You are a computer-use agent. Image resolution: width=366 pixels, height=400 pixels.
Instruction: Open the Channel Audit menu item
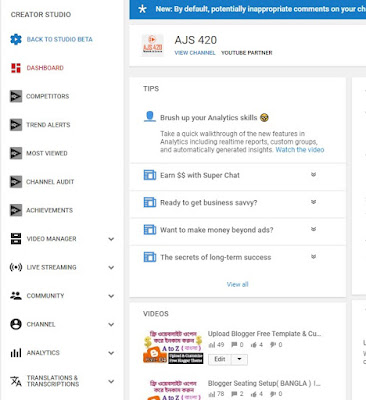(x=50, y=182)
